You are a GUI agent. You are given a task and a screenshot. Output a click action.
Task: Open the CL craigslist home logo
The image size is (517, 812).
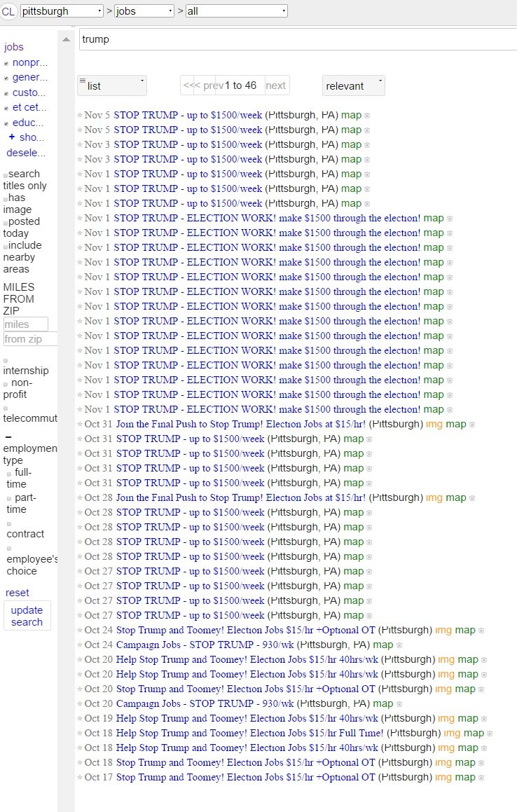point(8,11)
